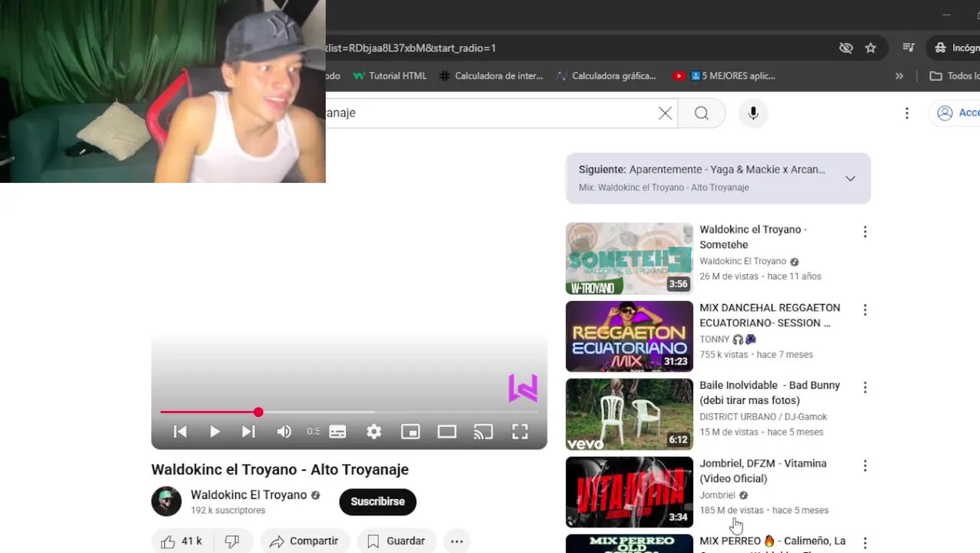Image resolution: width=980 pixels, height=553 pixels.
Task: Open YouTube settings three-dot menu
Action: point(907,113)
